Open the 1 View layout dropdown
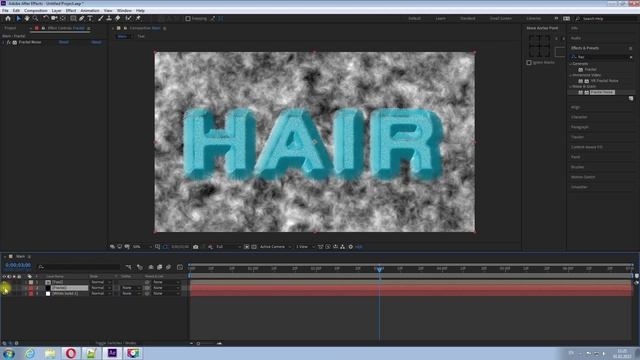Screen dimensions: 640x360 (305, 247)
